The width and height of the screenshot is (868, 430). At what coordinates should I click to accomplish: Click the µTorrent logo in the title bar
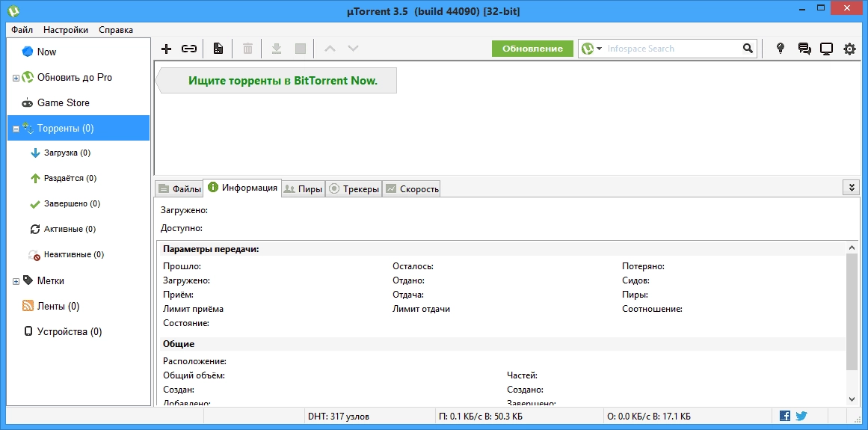point(14,10)
